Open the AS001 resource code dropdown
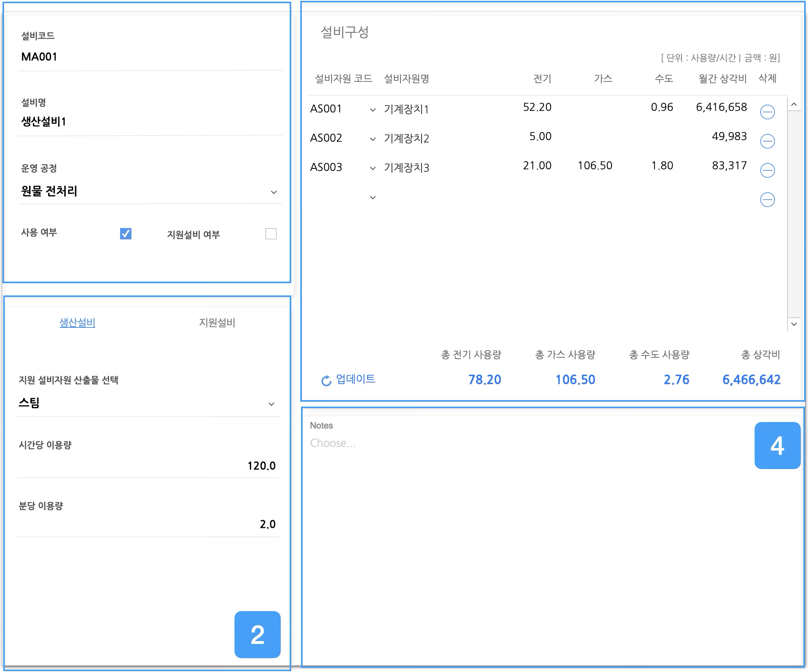 click(x=372, y=110)
